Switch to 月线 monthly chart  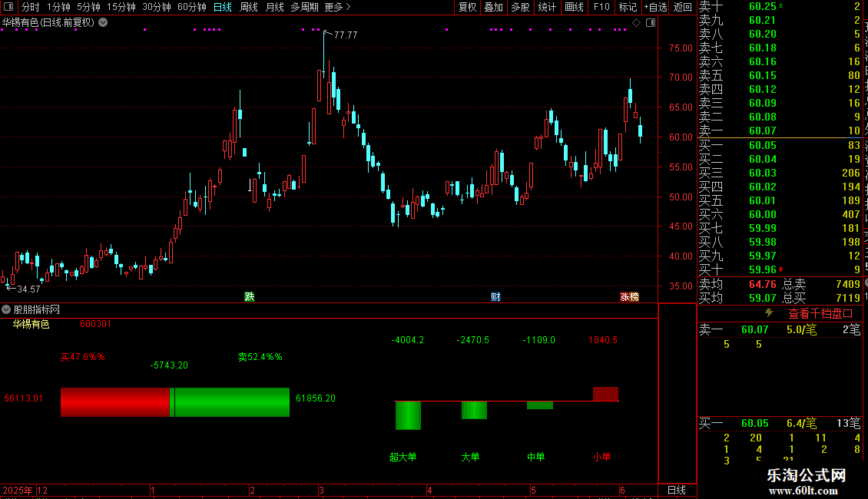(x=274, y=7)
